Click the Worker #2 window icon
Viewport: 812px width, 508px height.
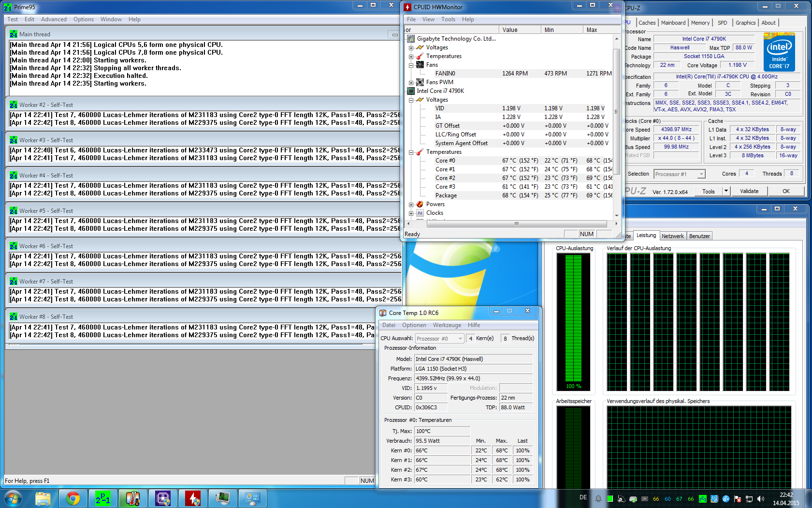coord(14,105)
